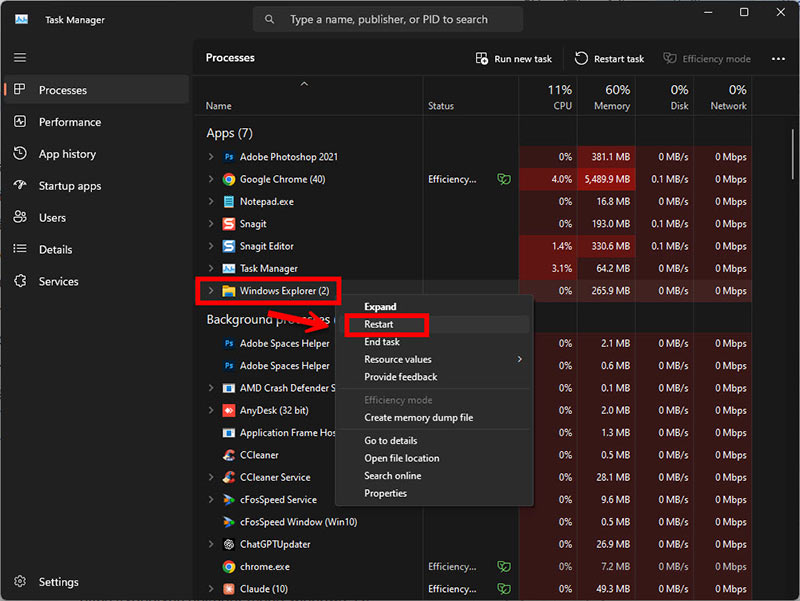Click the Efficiency mode leaf icon in toolbar
Screen dimensions: 800x601
pyautogui.click(x=669, y=58)
